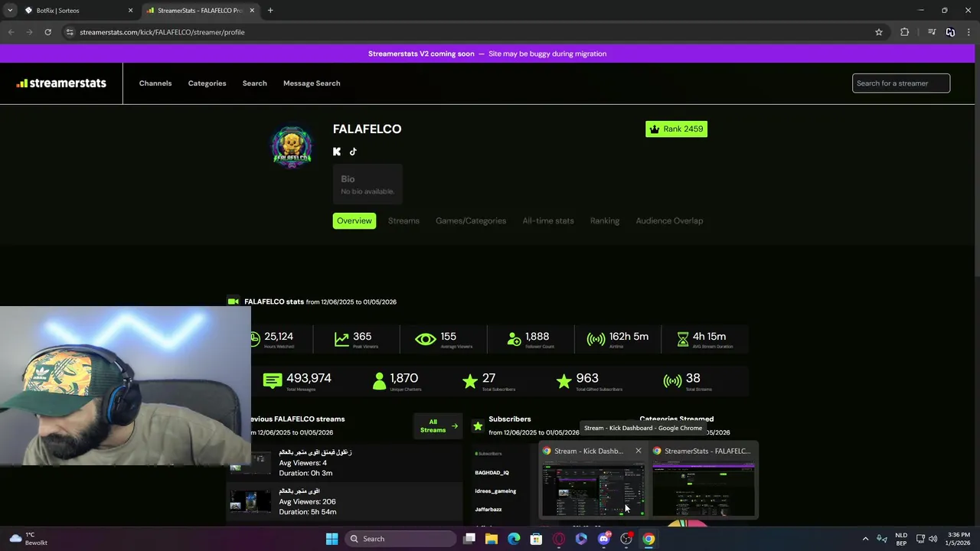Open the Channels menu
The image size is (980, 551).
pyautogui.click(x=155, y=83)
